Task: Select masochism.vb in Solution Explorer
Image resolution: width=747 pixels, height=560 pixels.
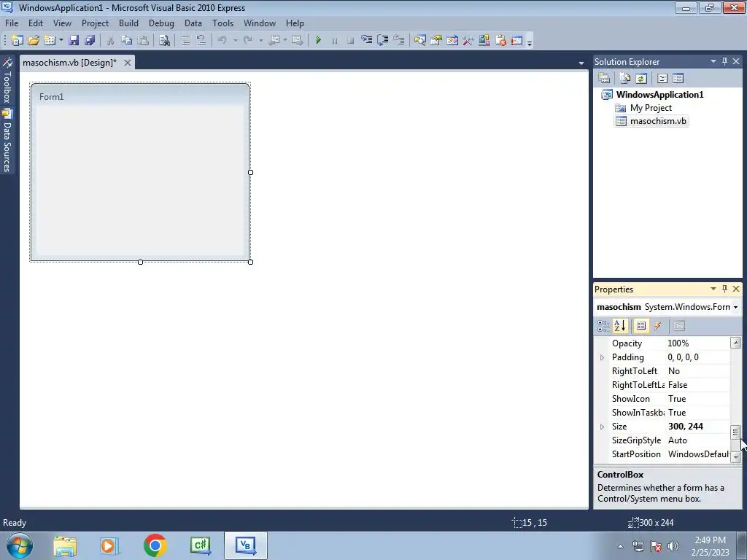Action: click(658, 121)
